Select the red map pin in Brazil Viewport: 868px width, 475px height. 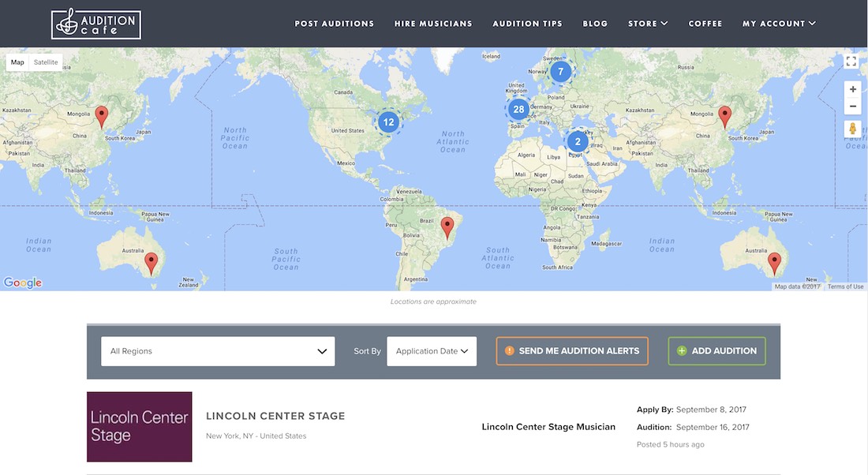click(447, 227)
